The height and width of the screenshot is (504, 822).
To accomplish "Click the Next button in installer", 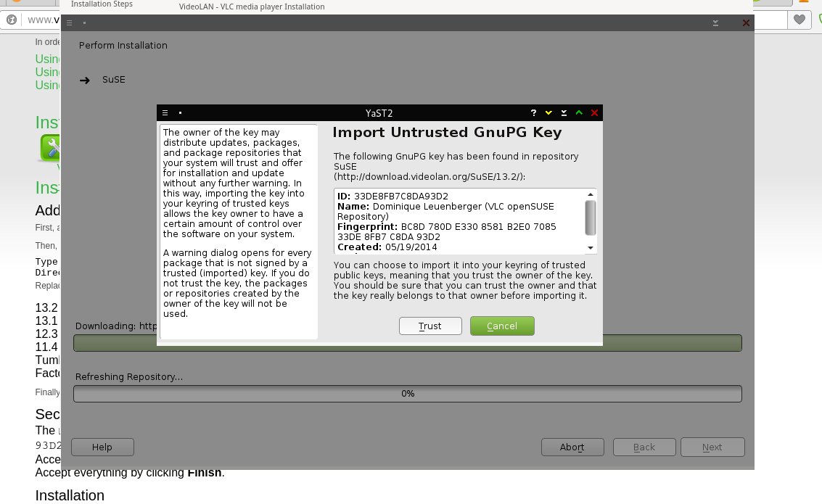I will point(712,447).
